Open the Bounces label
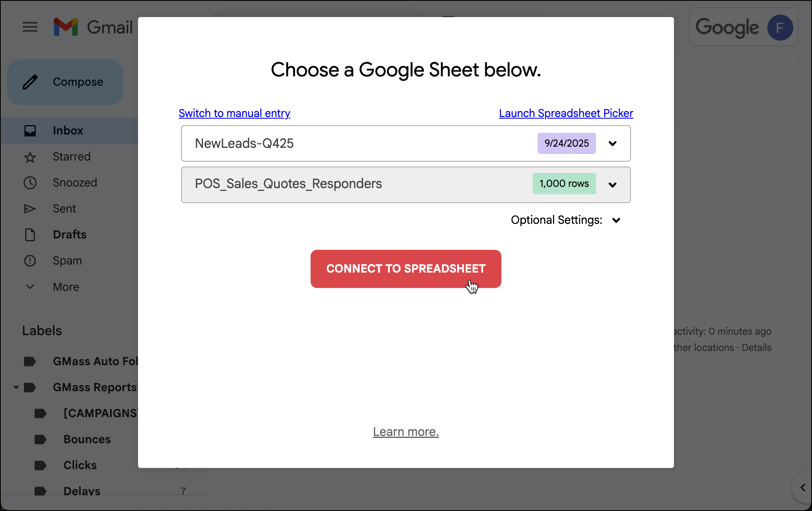Screen dimensions: 812x511 pyautogui.click(x=87, y=440)
